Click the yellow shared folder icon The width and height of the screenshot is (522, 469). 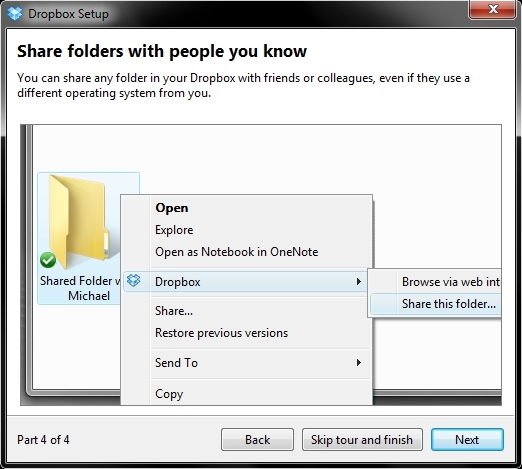(81, 222)
